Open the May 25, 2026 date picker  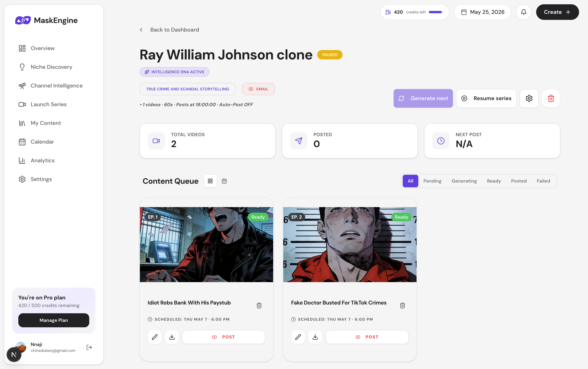pos(483,12)
